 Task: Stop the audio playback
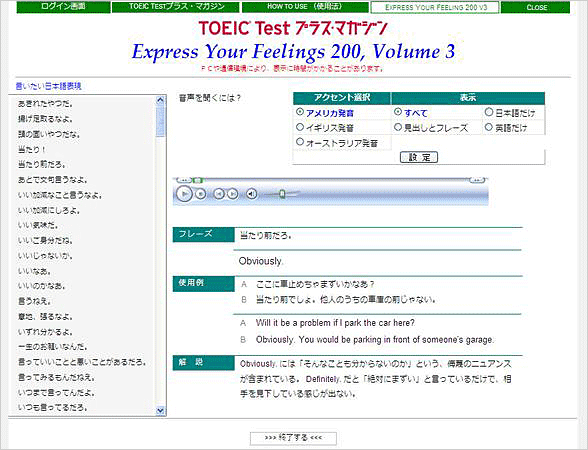point(201,194)
